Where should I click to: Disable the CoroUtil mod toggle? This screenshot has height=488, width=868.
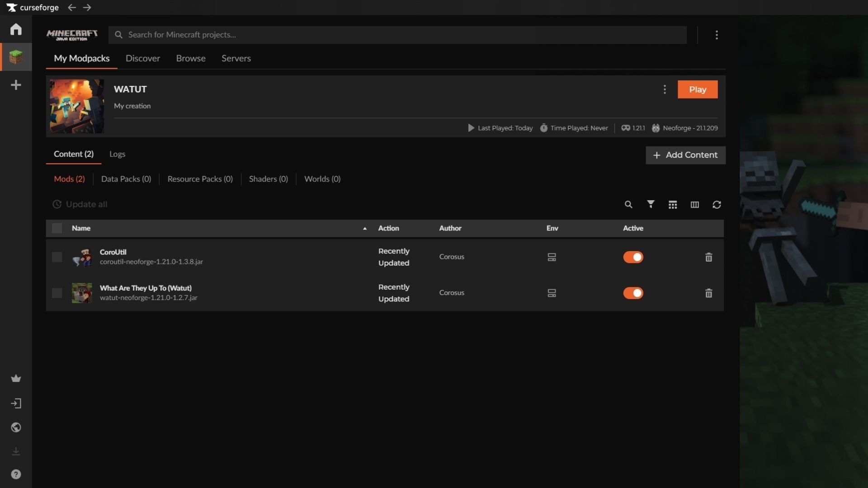pyautogui.click(x=633, y=257)
